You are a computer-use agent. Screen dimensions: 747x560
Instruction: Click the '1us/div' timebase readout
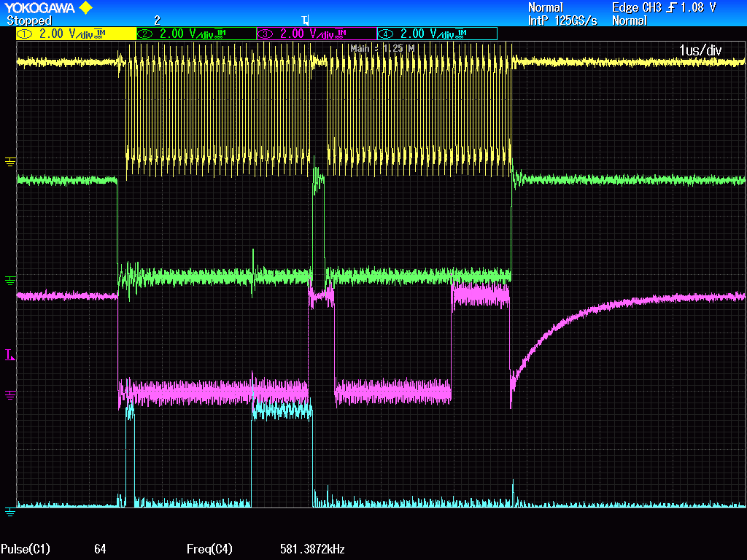700,50
